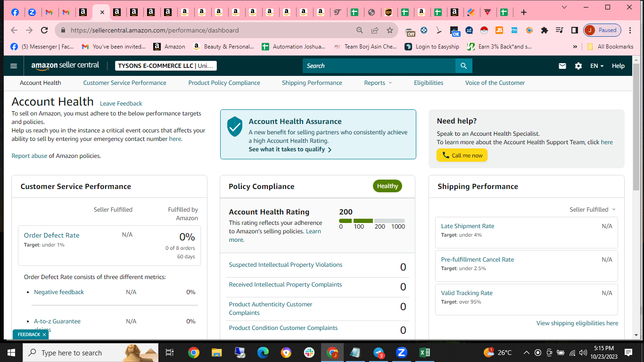Click the Account Health Rating progress bar
The image size is (644, 362).
point(372,221)
